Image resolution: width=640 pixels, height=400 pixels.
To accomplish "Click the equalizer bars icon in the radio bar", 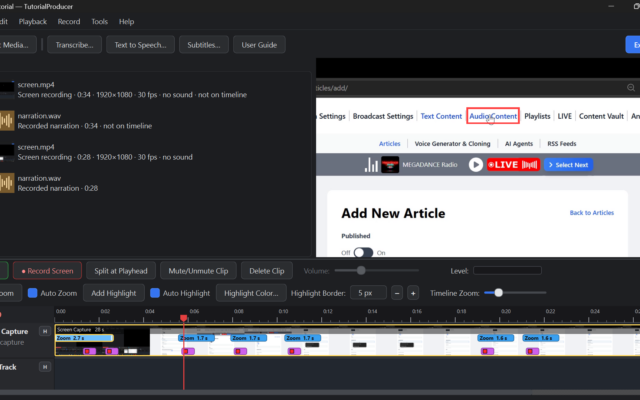I will [371, 165].
